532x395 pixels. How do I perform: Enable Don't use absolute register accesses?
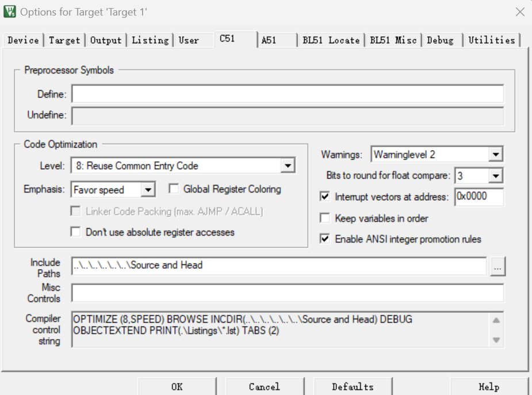coord(75,232)
